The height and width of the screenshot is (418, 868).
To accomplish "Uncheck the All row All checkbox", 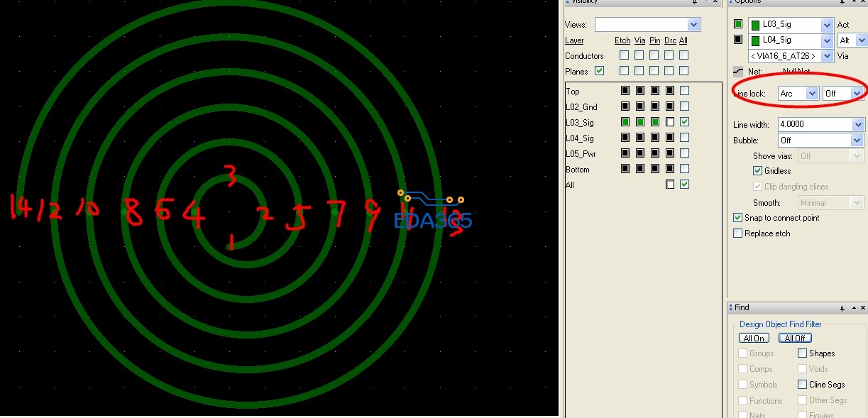I will [684, 185].
